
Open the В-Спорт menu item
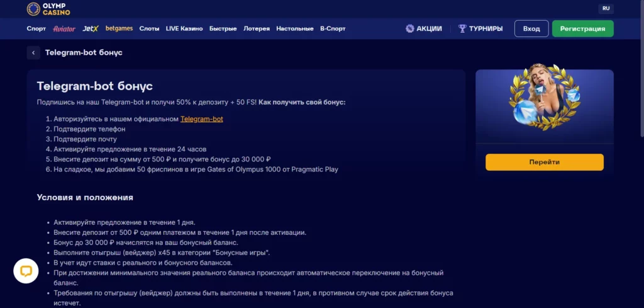tap(333, 29)
